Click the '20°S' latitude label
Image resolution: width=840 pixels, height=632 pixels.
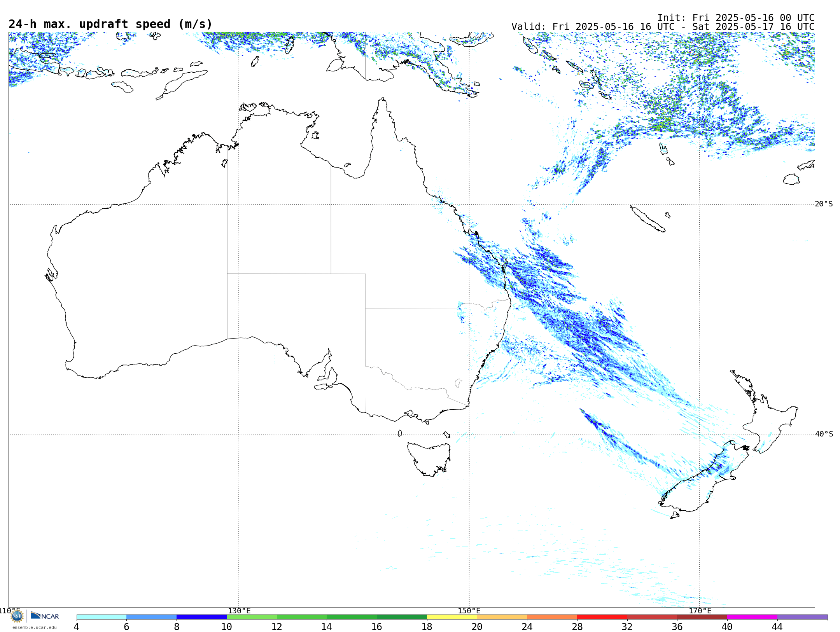(x=824, y=204)
